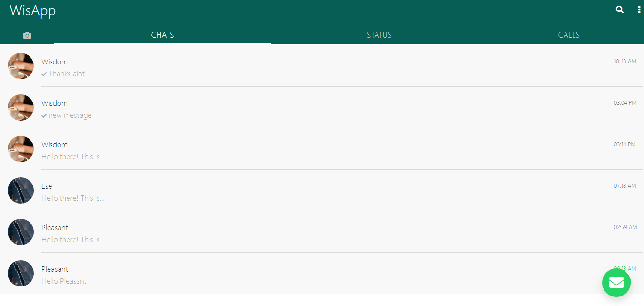
Task: Open the Ese conversation
Action: point(322,190)
